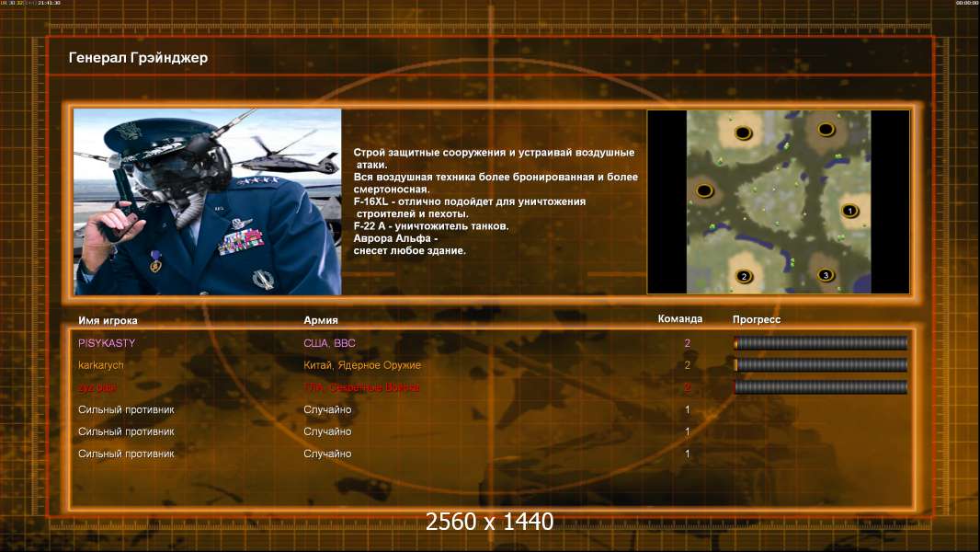Click start position marker 2 on minimap

click(744, 276)
